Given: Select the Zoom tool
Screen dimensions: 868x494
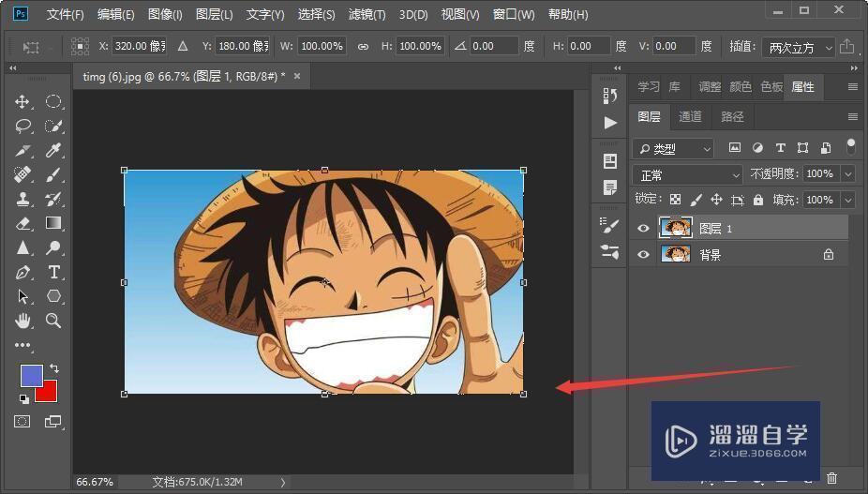Looking at the screenshot, I should tap(53, 321).
